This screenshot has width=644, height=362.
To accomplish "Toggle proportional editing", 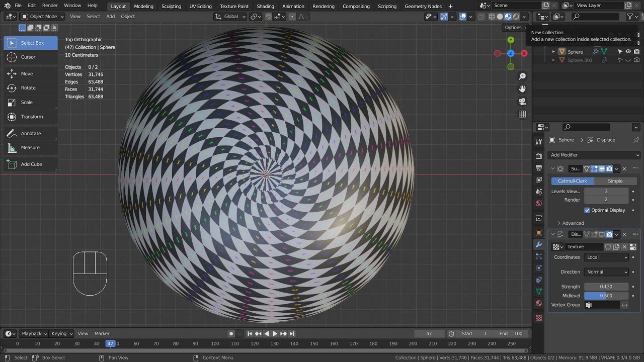I will (x=292, y=17).
